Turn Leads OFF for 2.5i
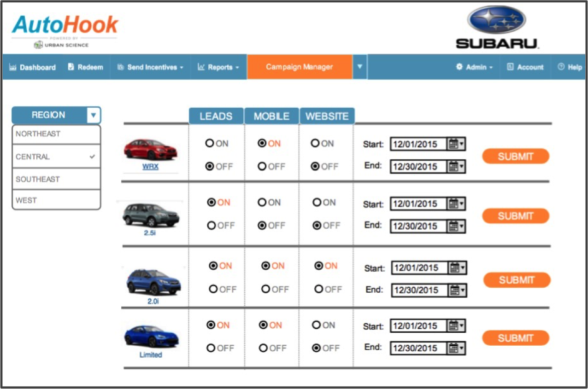 212,226
